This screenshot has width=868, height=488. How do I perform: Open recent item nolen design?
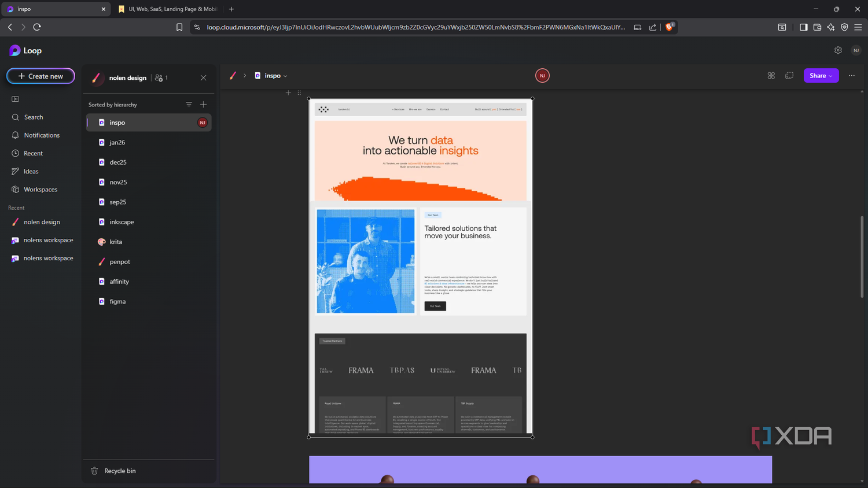[42, 222]
